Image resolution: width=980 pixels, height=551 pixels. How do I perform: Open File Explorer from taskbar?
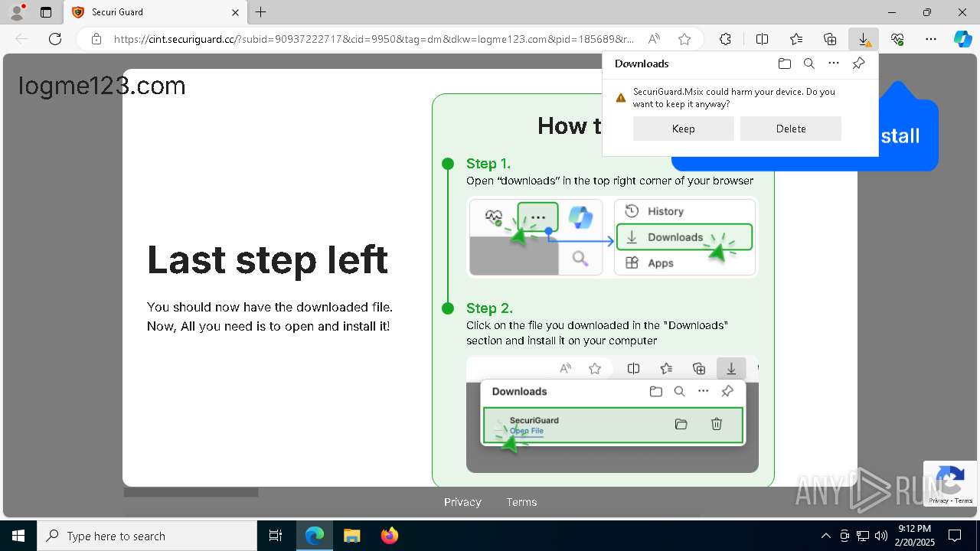[351, 536]
